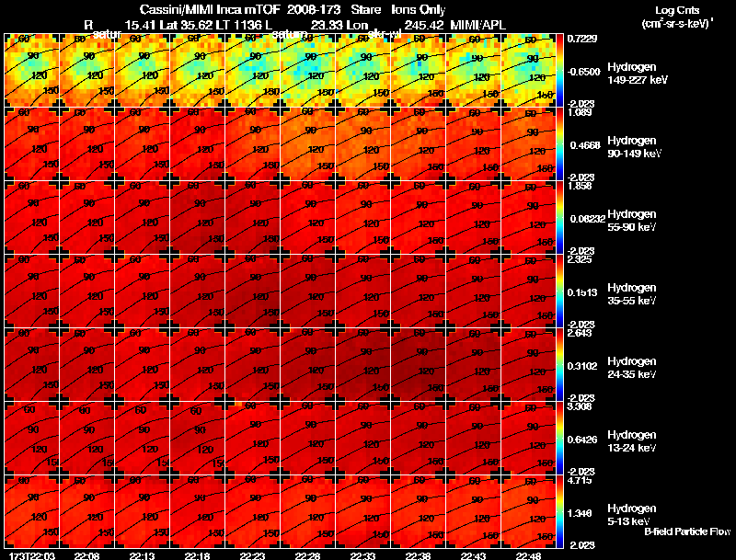Click the color scale bar for 13-24 keV

tap(559, 438)
